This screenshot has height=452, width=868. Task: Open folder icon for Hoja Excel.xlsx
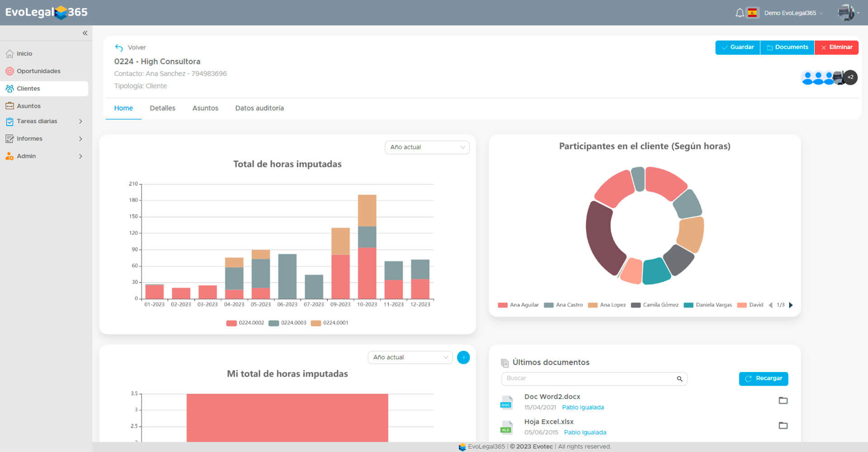coord(783,425)
